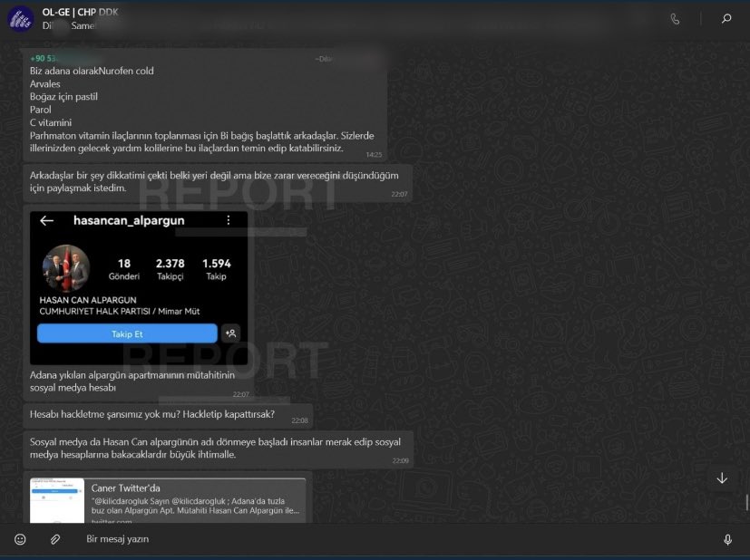Image resolution: width=750 pixels, height=560 pixels.
Task: Click the 22:09 message timestamp
Action: (x=400, y=460)
